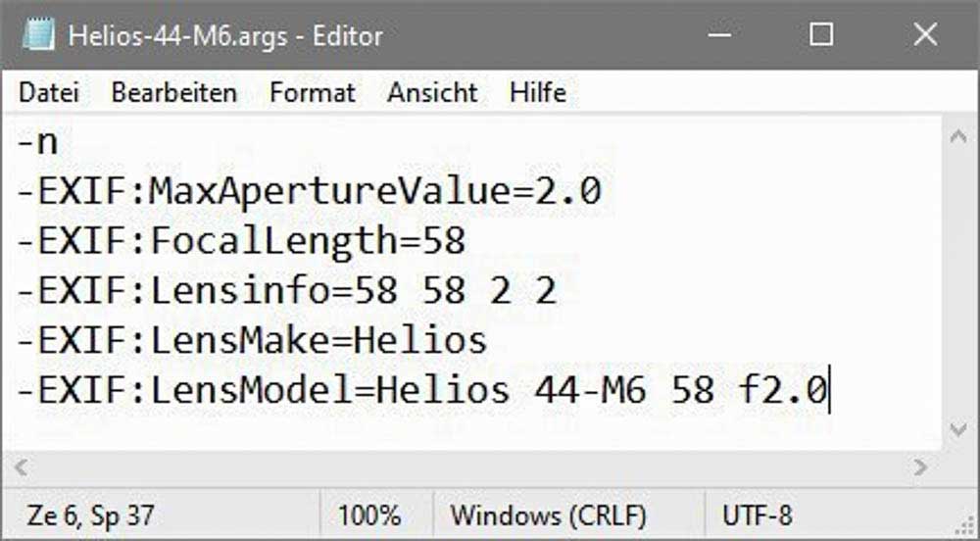Minimize the Editor window

tap(718, 36)
